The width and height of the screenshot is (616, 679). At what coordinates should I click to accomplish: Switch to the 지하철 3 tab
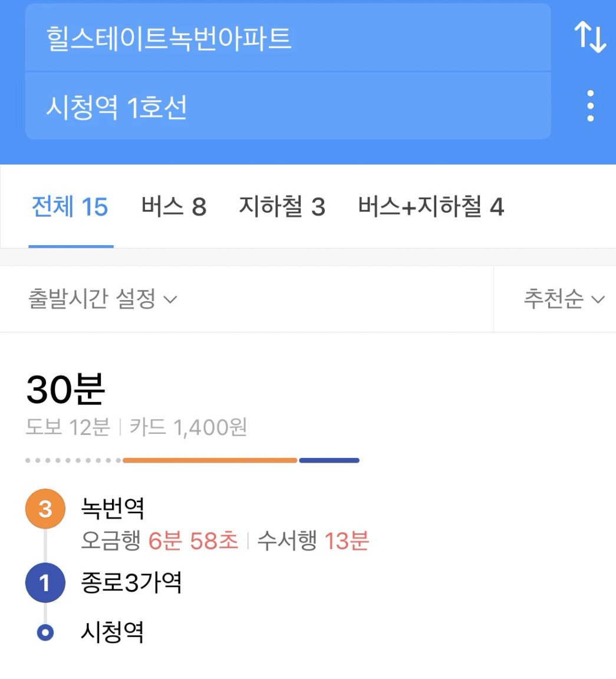coord(282,206)
